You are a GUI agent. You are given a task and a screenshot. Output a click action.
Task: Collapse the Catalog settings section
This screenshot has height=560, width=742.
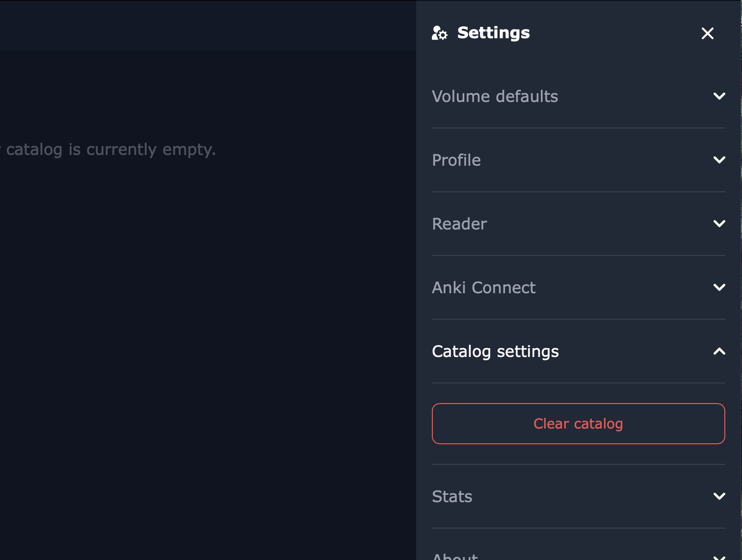(x=495, y=351)
